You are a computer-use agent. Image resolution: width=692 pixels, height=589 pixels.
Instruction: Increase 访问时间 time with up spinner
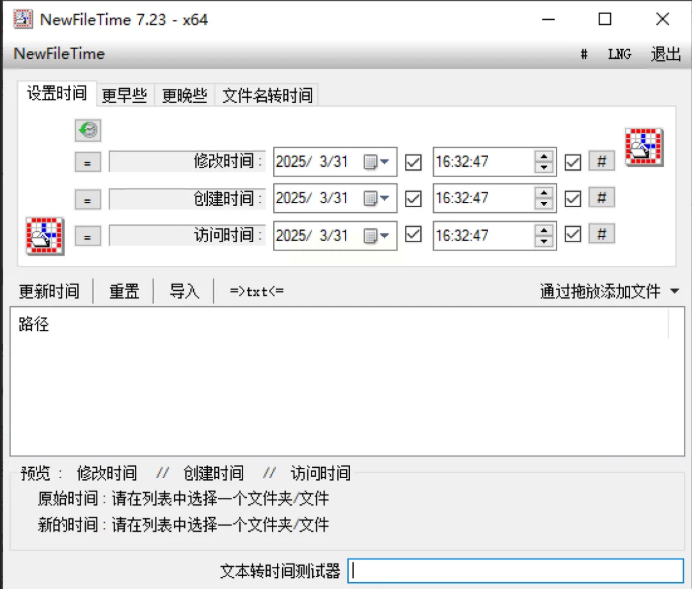pos(544,230)
